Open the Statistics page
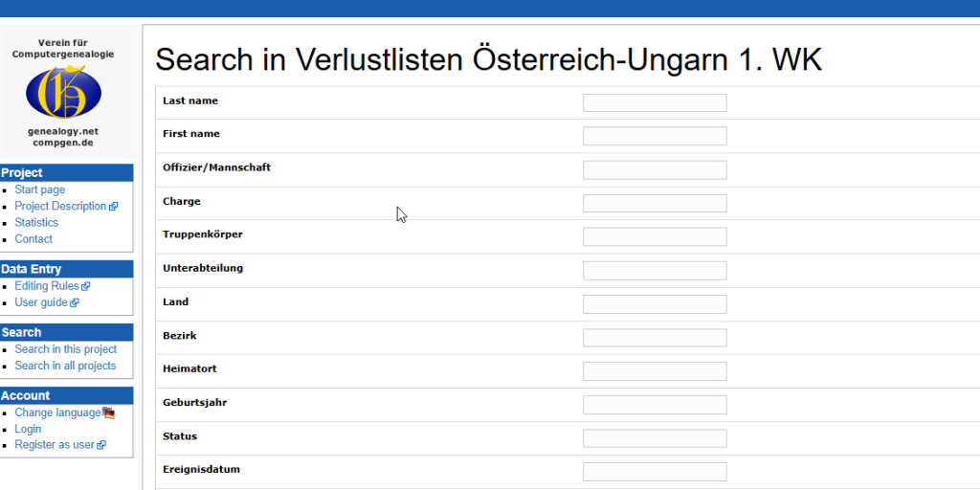This screenshot has width=980, height=490. coord(36,222)
